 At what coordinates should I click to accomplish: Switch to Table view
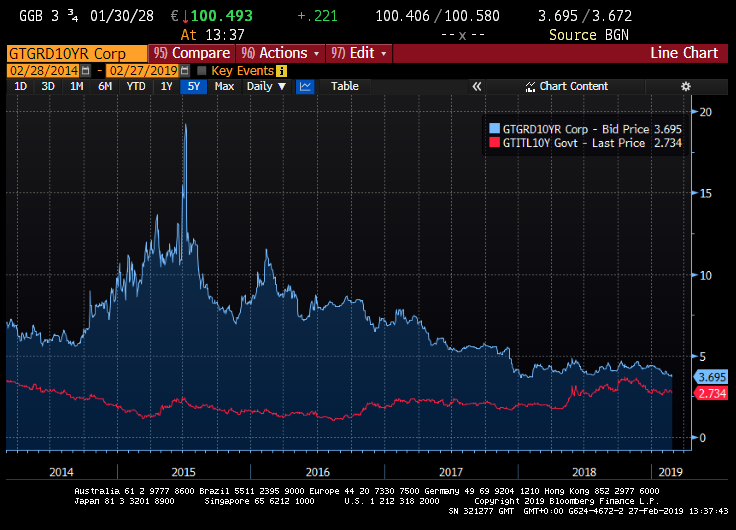pos(345,86)
